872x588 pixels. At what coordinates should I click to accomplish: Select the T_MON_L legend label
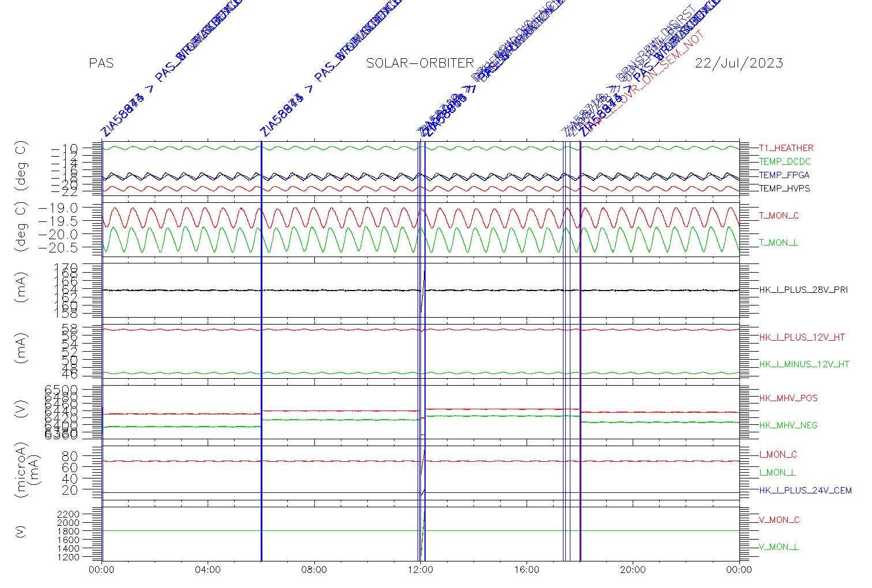(x=779, y=243)
